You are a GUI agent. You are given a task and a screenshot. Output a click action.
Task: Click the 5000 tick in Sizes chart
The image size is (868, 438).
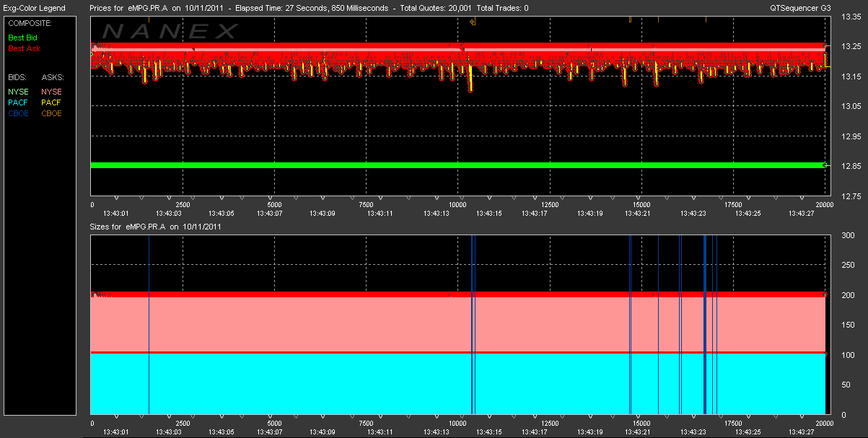pos(275,424)
